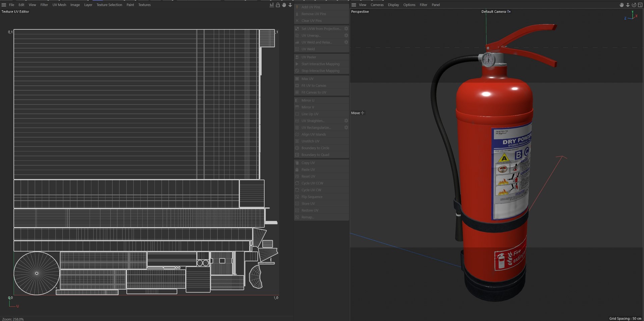Click the Copy UV command
Image resolution: width=644 pixels, height=321 pixels.
coord(322,163)
